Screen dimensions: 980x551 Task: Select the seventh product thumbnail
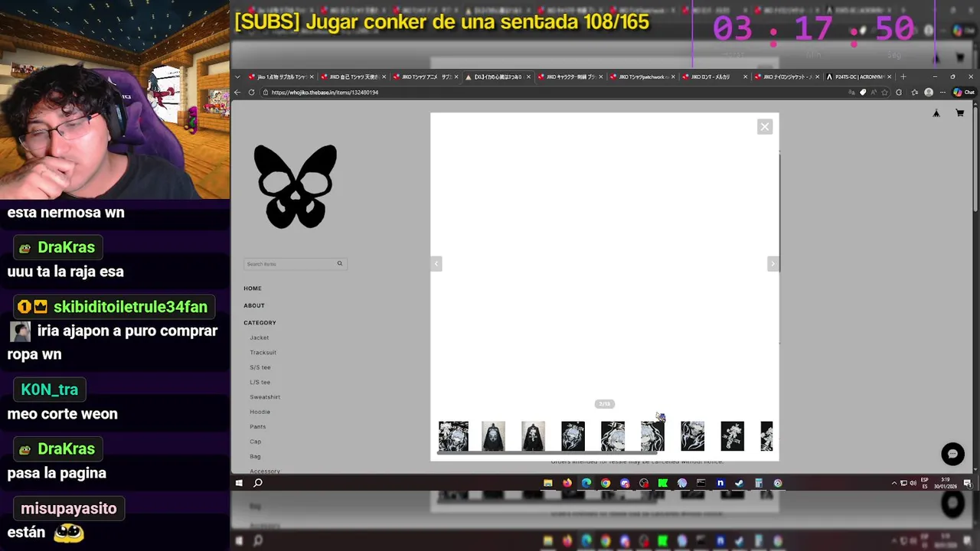(x=692, y=436)
